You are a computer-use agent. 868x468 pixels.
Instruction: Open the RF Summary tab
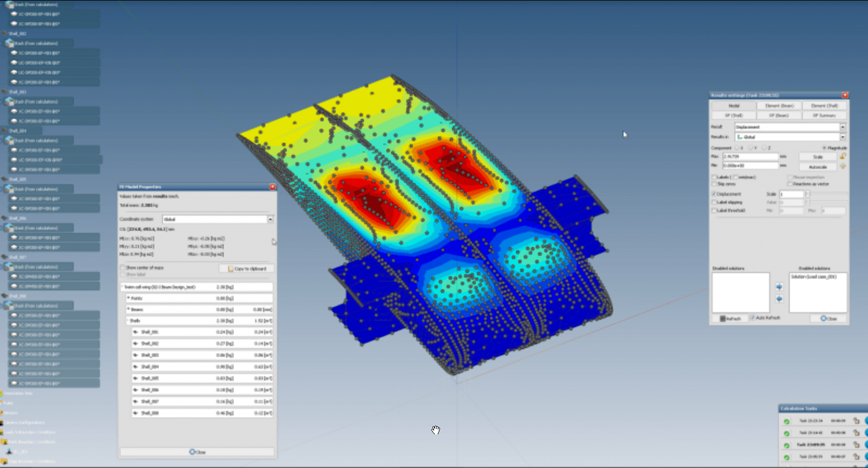click(x=825, y=116)
